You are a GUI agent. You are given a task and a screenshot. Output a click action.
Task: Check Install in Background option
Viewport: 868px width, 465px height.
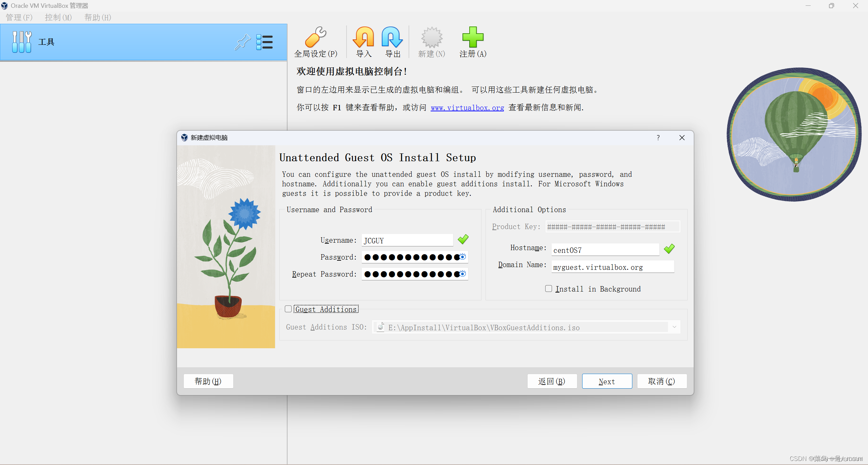[548, 289]
